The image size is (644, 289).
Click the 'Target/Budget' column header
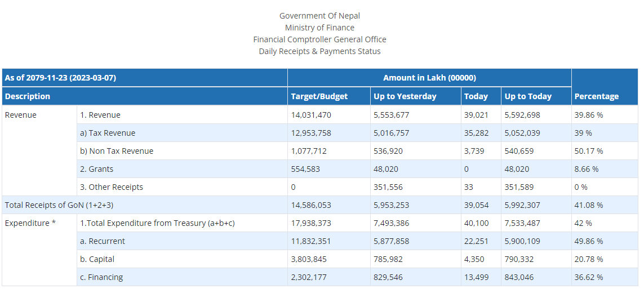(x=319, y=96)
